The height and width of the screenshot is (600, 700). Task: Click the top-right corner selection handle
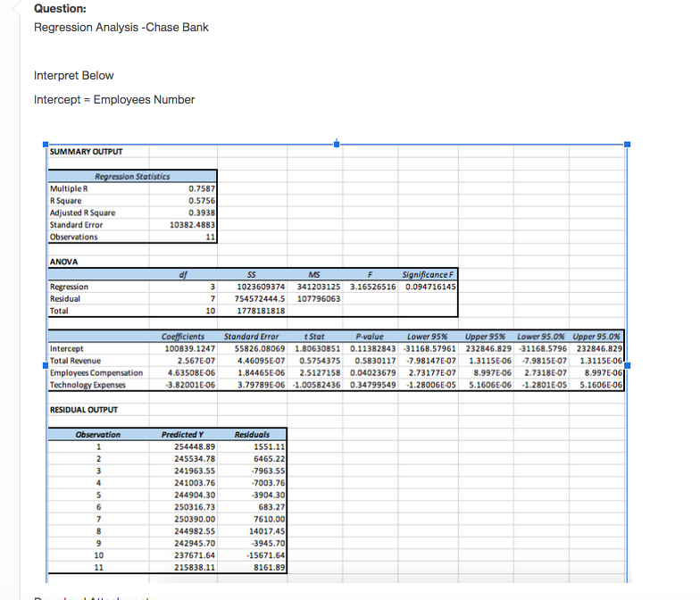(x=627, y=144)
